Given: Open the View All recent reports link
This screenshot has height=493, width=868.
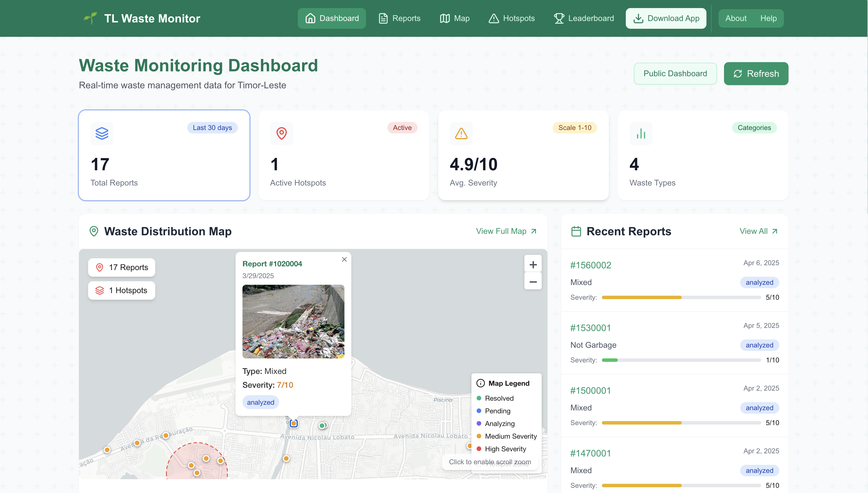Looking at the screenshot, I should (758, 231).
